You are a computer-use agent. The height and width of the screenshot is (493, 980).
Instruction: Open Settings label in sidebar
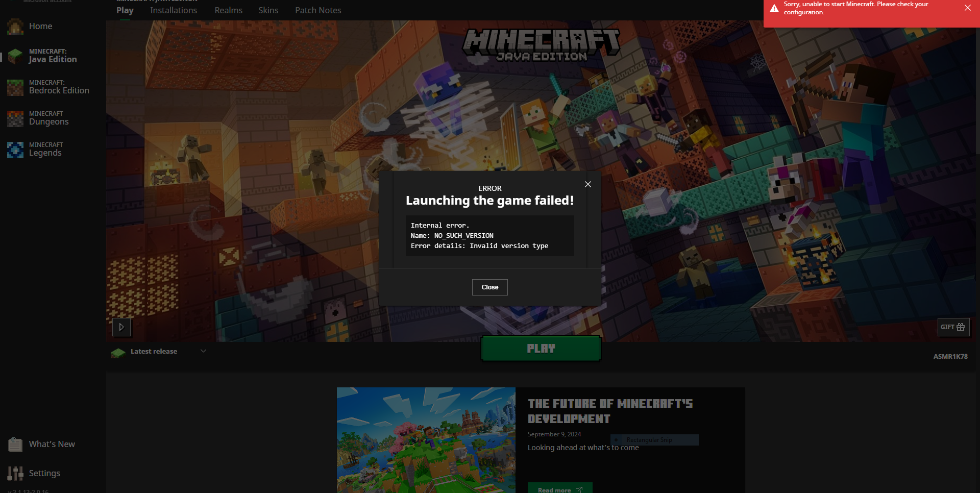pyautogui.click(x=44, y=474)
